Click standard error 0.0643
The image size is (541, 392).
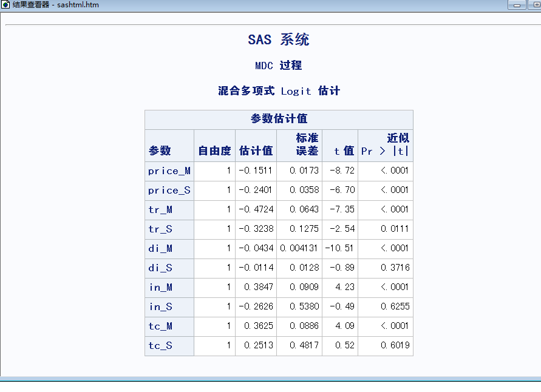[304, 209]
